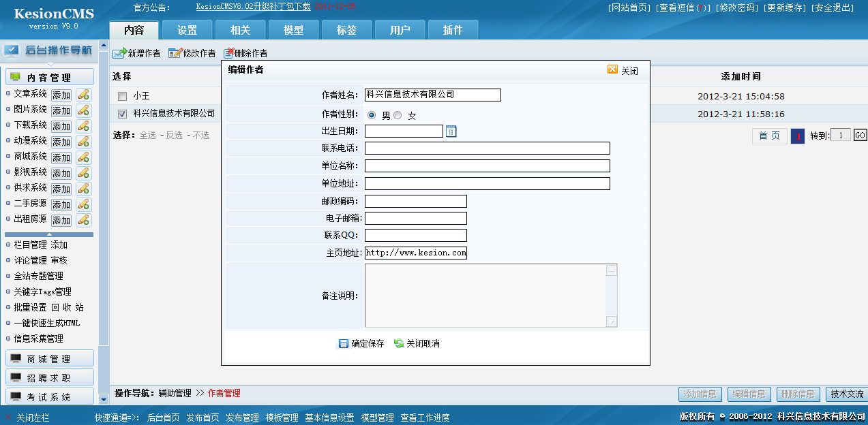The height and width of the screenshot is (425, 868).
Task: Click 全选 to select all authors
Action: point(148,136)
